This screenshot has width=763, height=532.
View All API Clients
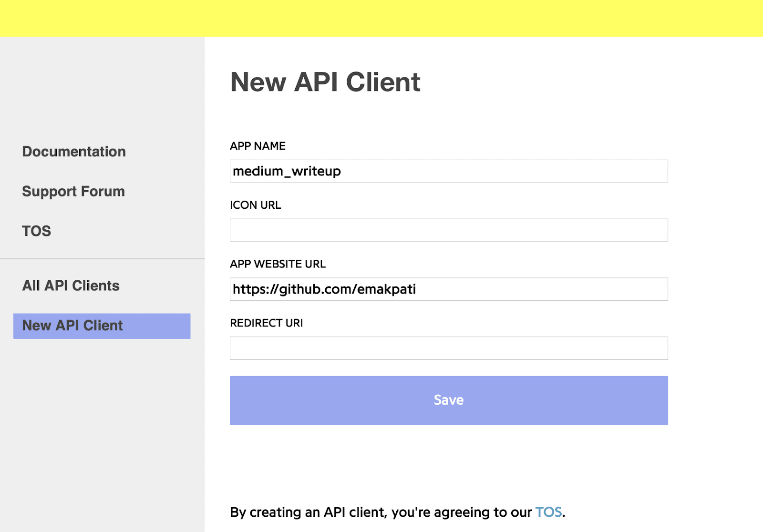pos(71,286)
